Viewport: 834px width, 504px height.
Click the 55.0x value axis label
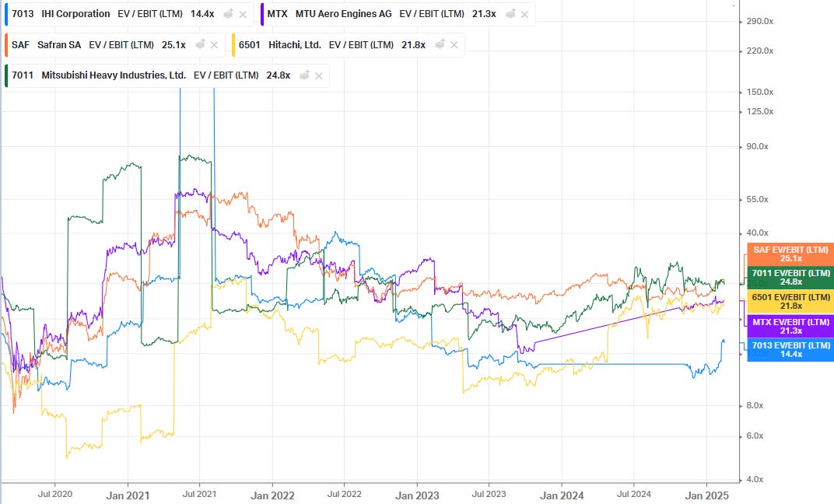click(758, 199)
